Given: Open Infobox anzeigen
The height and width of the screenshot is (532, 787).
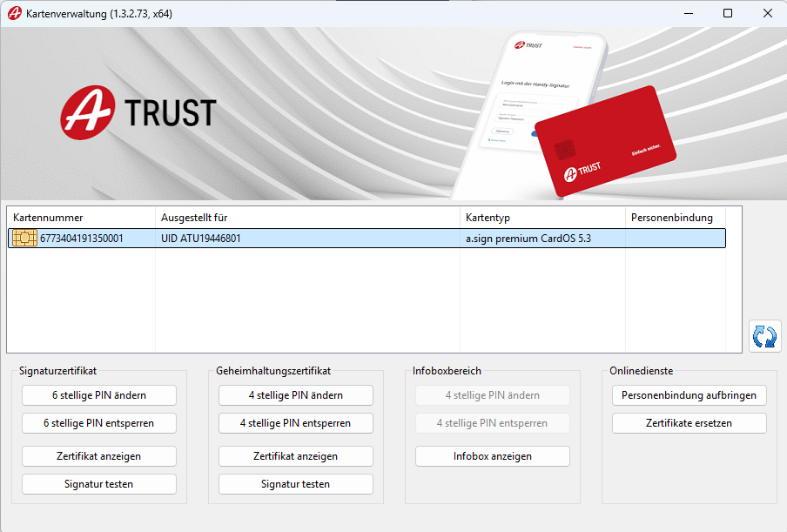Looking at the screenshot, I should 493,456.
